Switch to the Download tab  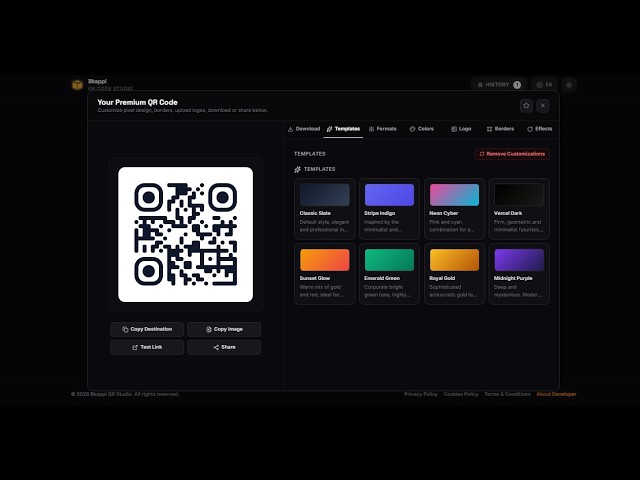pos(304,129)
